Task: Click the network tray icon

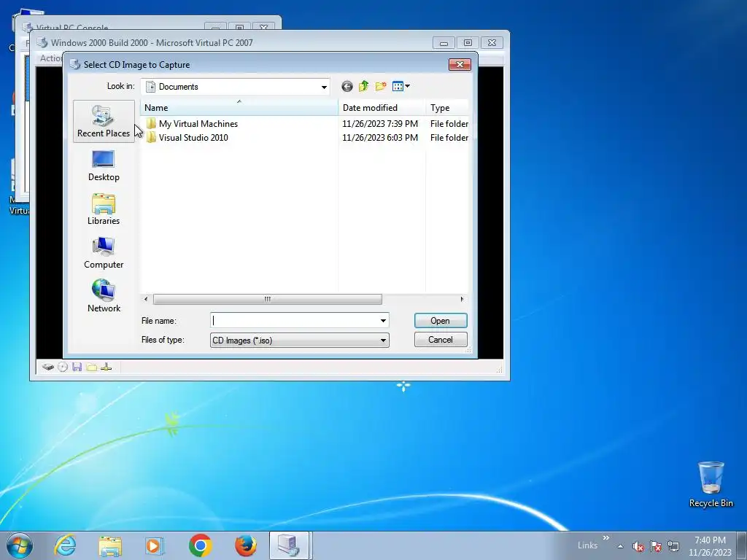Action: tap(673, 546)
